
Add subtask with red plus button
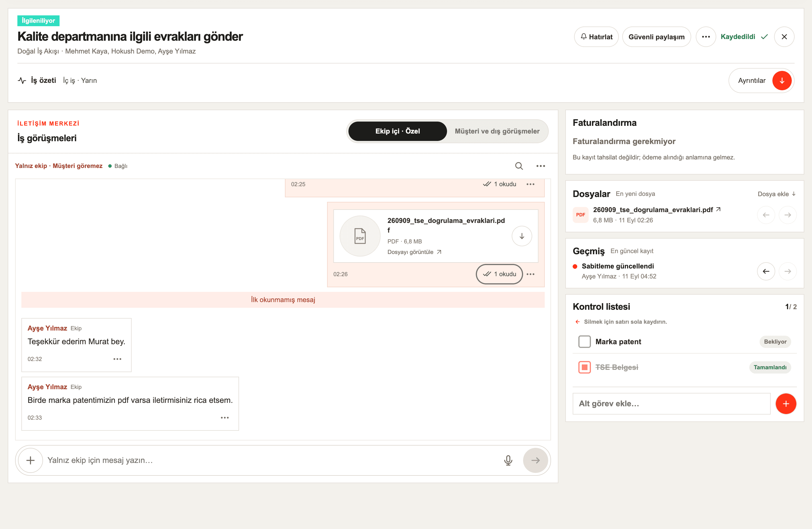[x=786, y=403]
